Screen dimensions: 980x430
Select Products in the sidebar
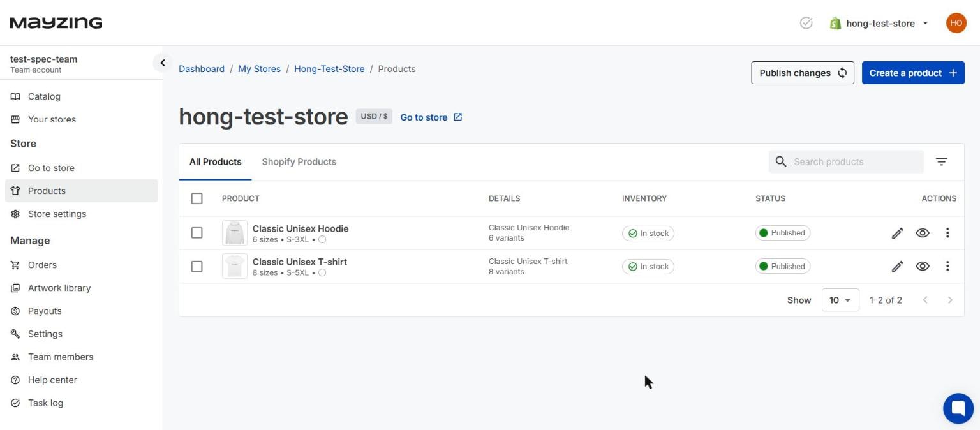coord(81,191)
